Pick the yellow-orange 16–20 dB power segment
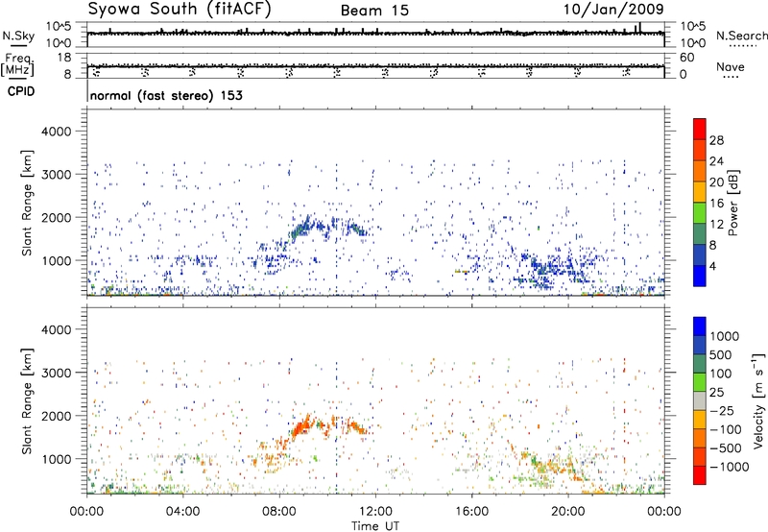 click(700, 192)
